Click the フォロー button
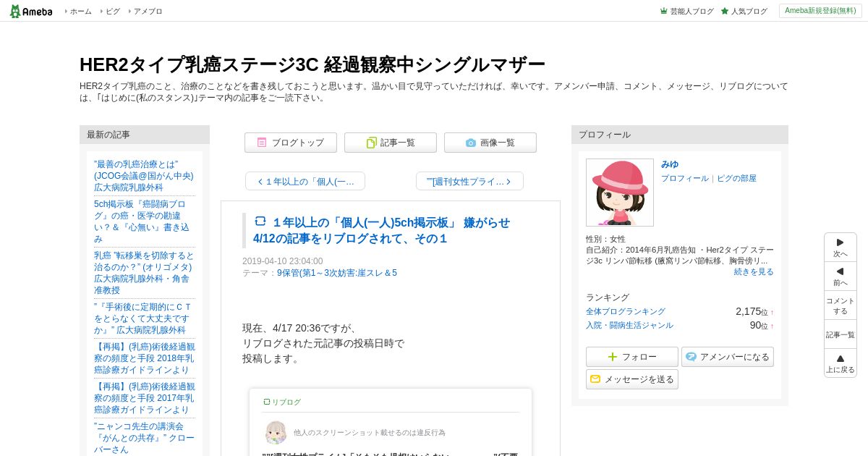This screenshot has height=456, width=868. (x=632, y=357)
